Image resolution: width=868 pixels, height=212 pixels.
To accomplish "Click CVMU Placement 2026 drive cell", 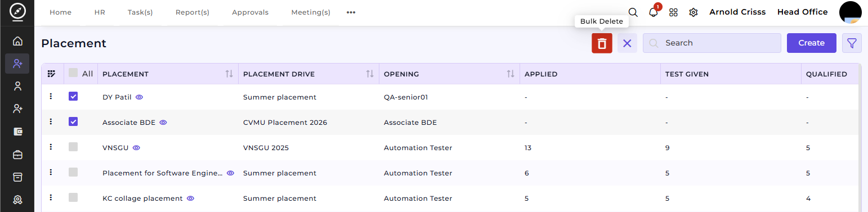I will coord(285,123).
